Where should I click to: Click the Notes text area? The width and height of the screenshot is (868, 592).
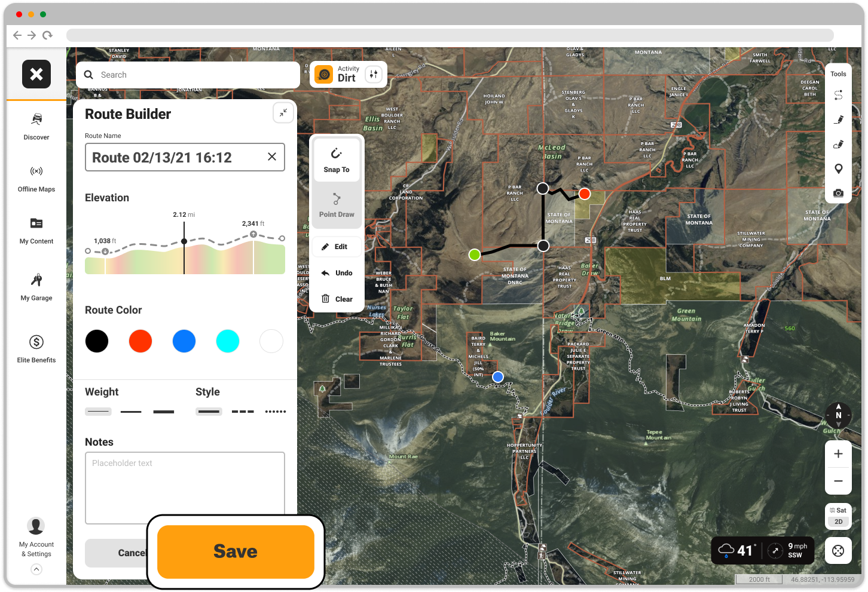(185, 488)
